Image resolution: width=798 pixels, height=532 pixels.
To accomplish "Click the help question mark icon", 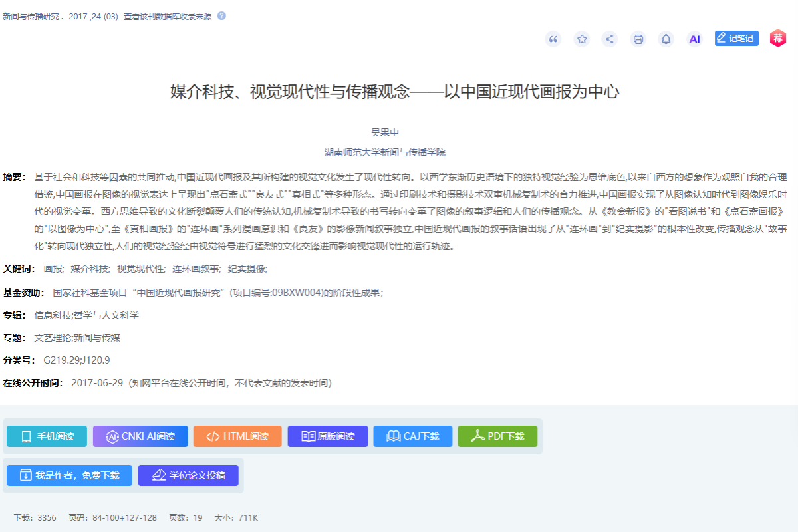I will tap(221, 16).
